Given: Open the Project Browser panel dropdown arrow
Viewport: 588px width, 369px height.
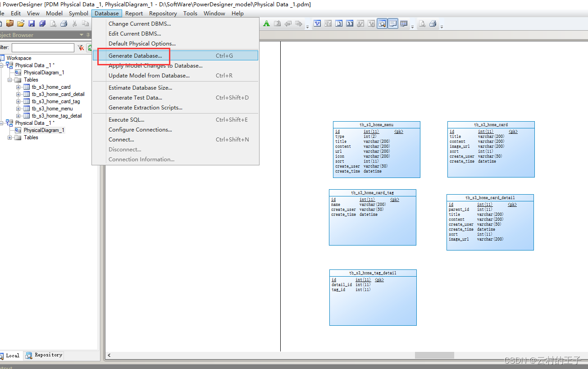Looking at the screenshot, I should (x=82, y=35).
